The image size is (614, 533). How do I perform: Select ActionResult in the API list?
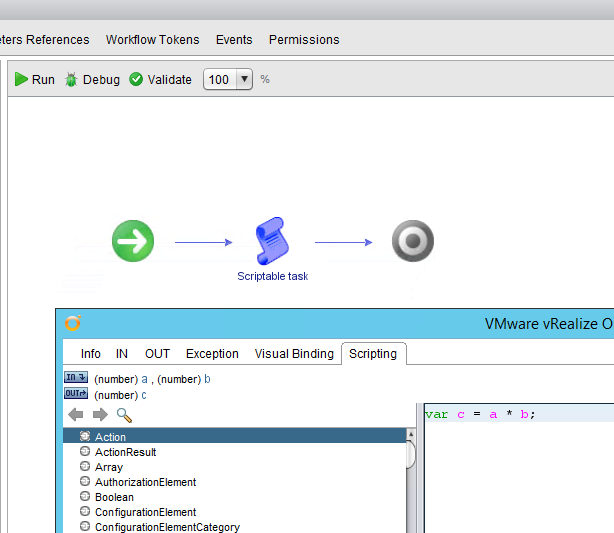pyautogui.click(x=126, y=452)
